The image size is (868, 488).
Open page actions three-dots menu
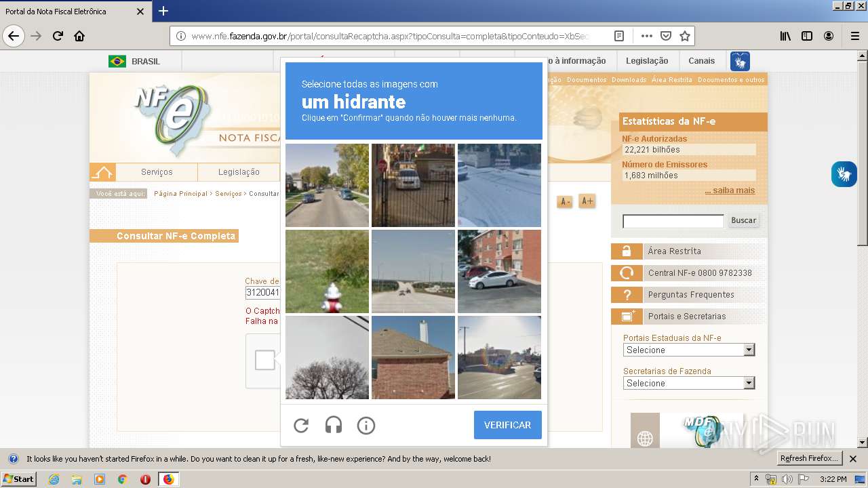pyautogui.click(x=647, y=36)
